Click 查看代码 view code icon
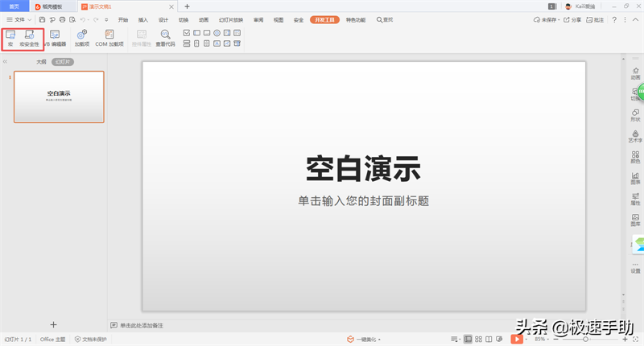The image size is (644, 346). [x=165, y=38]
